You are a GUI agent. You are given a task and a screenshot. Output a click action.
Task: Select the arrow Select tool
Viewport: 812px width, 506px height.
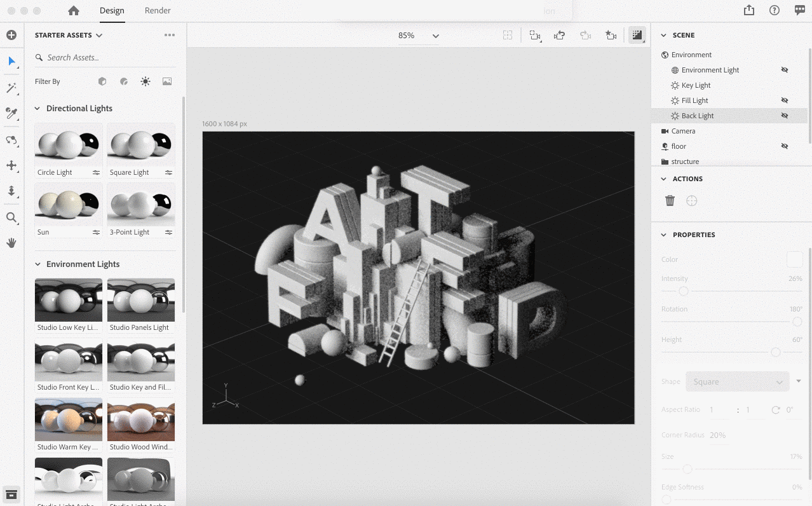click(x=11, y=61)
